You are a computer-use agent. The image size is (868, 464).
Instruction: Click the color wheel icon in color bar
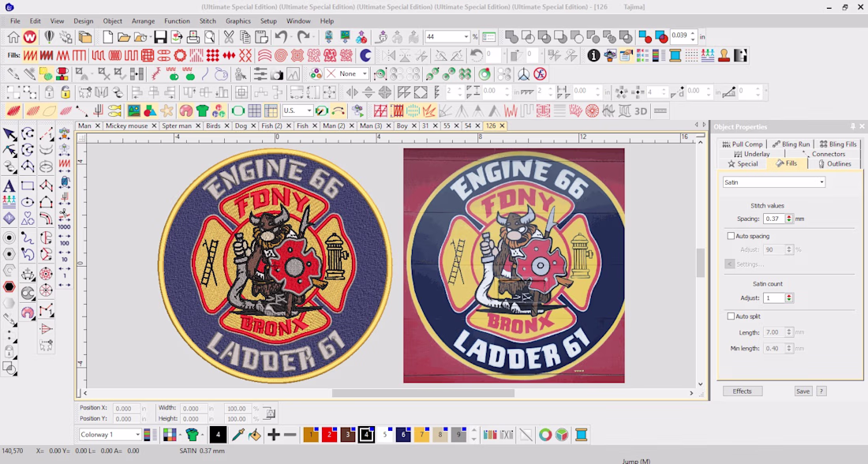[x=545, y=435]
